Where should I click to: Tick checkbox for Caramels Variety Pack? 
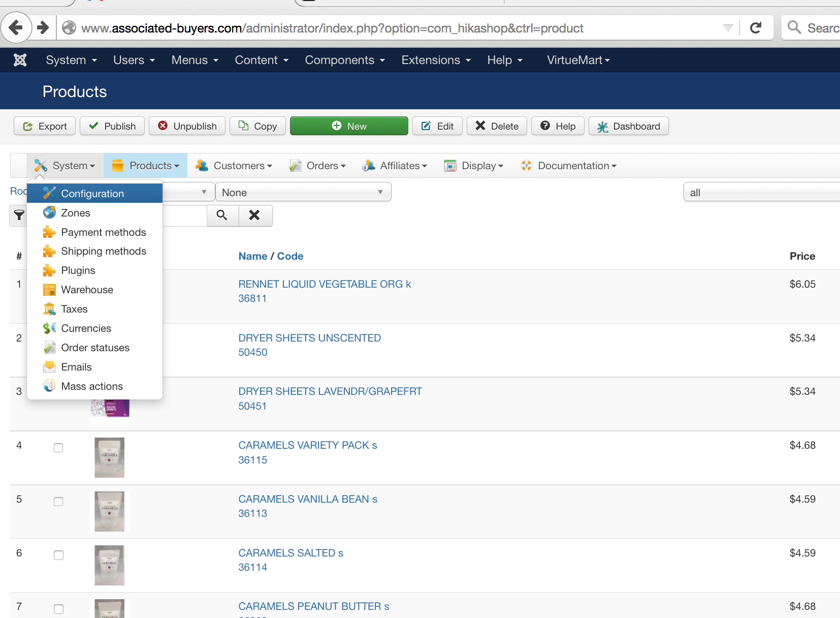[x=58, y=448]
